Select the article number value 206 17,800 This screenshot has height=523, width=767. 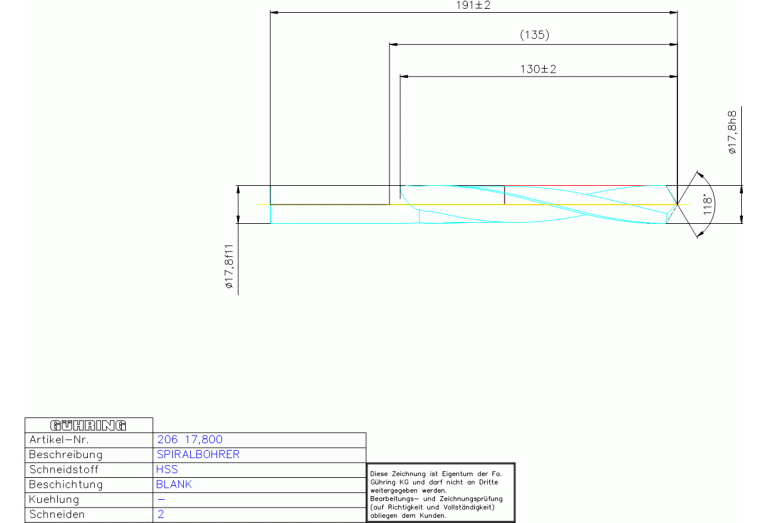pos(189,439)
